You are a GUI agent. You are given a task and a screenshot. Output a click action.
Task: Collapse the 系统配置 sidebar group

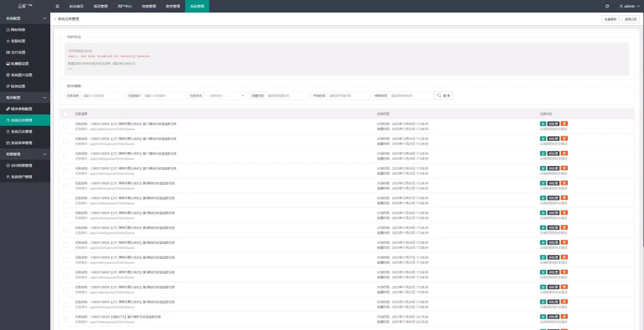(x=25, y=18)
